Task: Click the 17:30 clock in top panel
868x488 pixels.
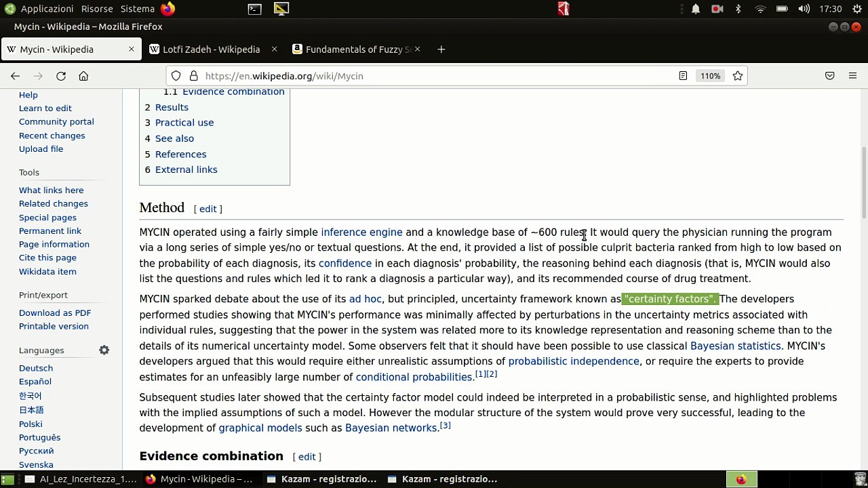Action: coord(830,9)
